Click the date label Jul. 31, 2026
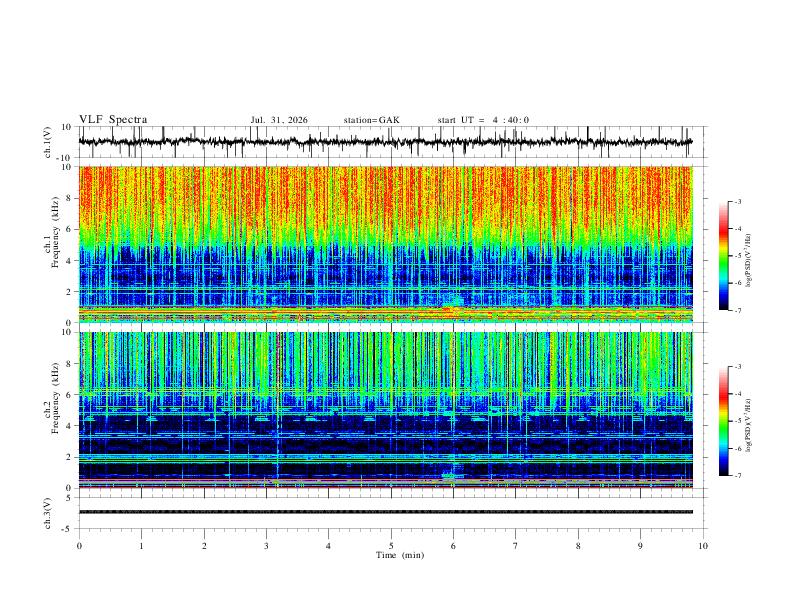 [x=279, y=120]
